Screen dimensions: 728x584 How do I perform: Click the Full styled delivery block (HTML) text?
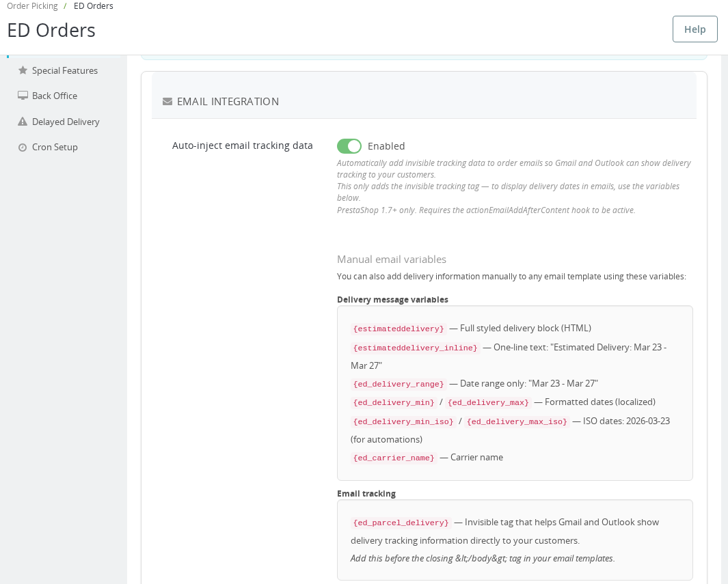(526, 328)
